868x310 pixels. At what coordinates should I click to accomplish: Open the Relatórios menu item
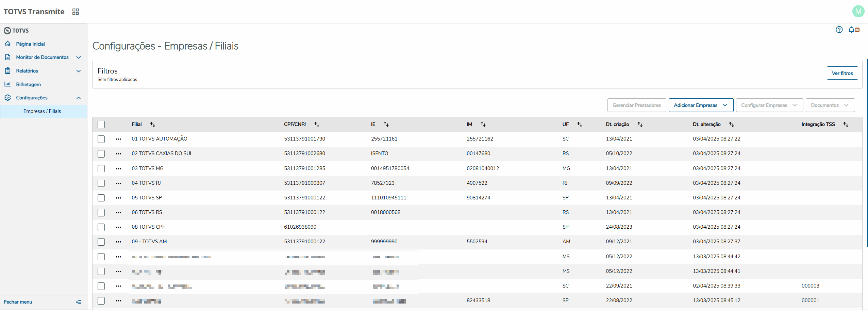click(27, 71)
